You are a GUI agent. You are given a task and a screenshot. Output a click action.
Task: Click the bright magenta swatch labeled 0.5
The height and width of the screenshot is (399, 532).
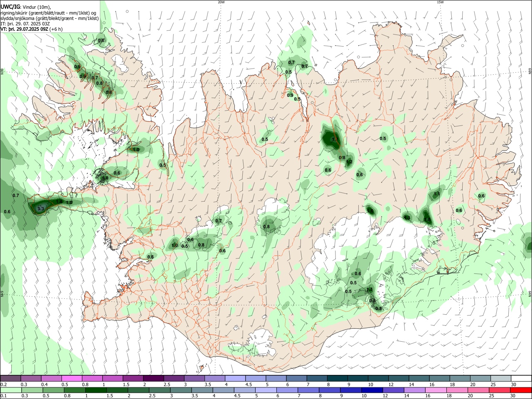(x=72, y=378)
